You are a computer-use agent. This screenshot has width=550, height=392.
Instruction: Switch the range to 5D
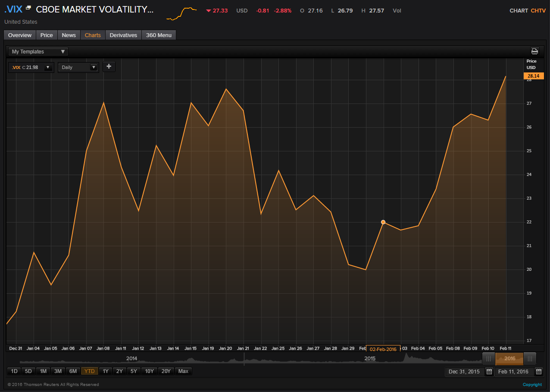(28, 371)
